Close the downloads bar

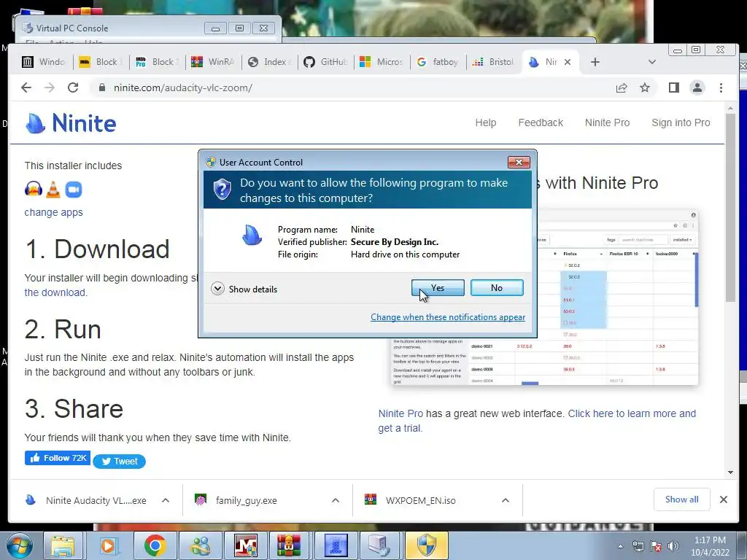[x=723, y=499]
